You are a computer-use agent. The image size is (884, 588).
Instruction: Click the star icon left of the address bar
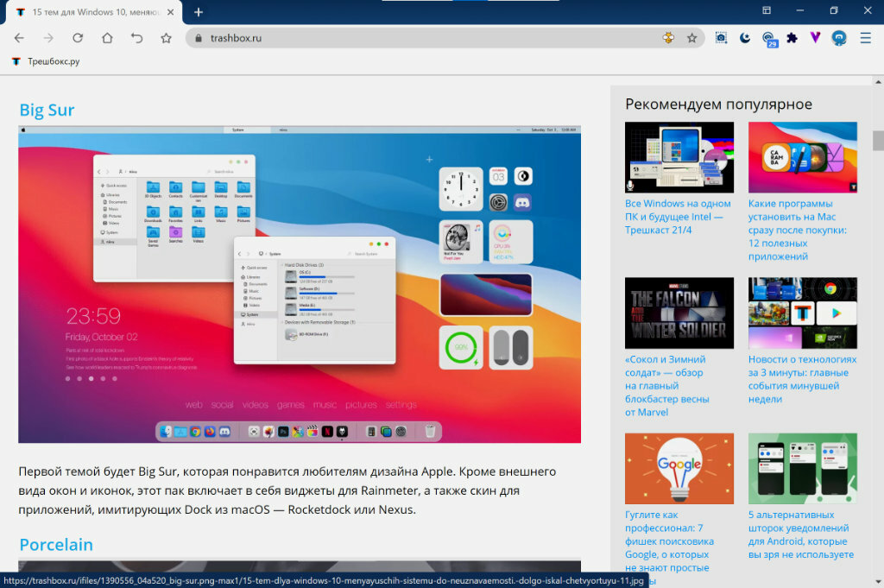pos(166,38)
